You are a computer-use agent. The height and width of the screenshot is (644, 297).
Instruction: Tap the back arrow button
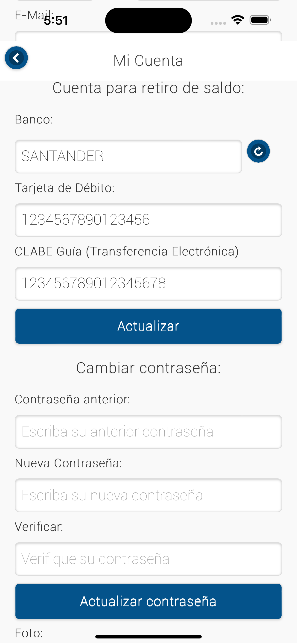(16, 58)
